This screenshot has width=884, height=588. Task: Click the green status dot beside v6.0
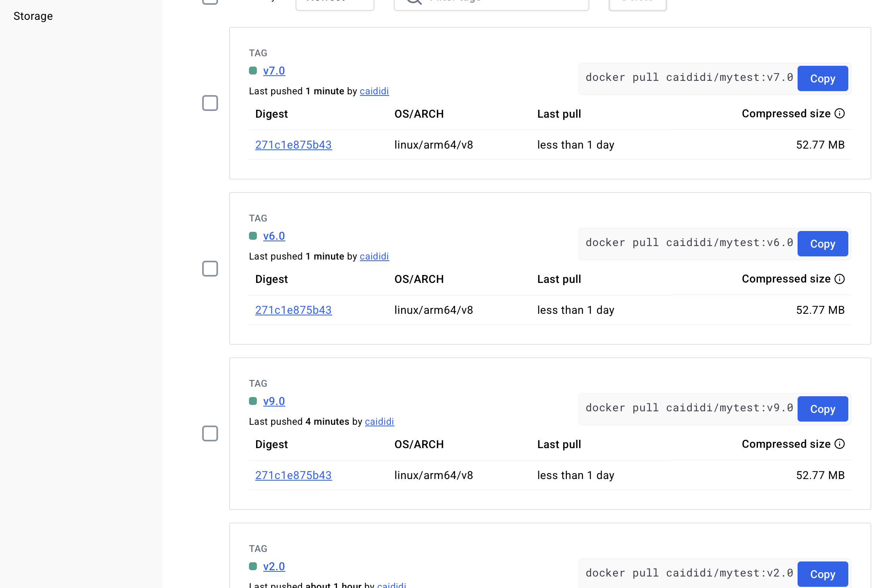[x=253, y=236]
